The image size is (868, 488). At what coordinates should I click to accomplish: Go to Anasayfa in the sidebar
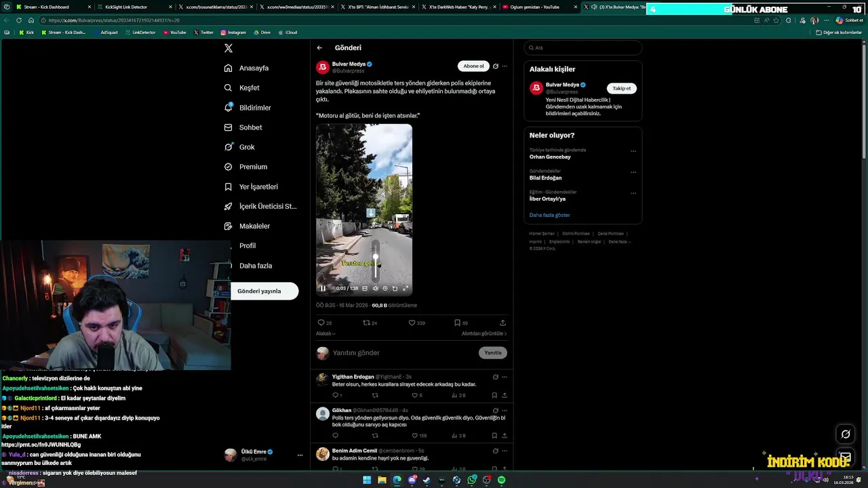pyautogui.click(x=247, y=68)
